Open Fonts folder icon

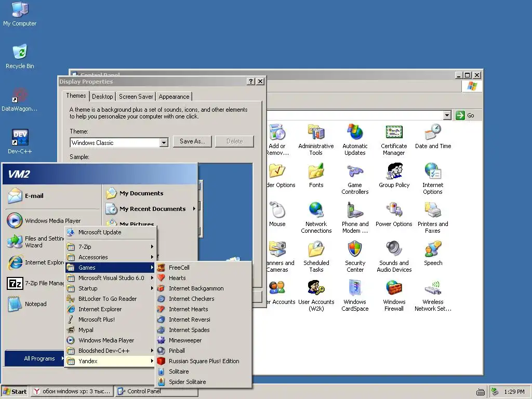316,176
